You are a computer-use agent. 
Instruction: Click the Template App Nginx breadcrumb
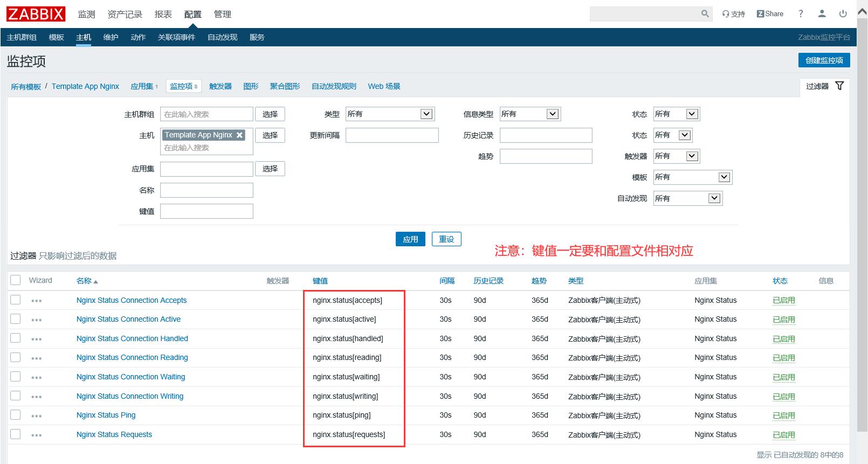[x=85, y=86]
